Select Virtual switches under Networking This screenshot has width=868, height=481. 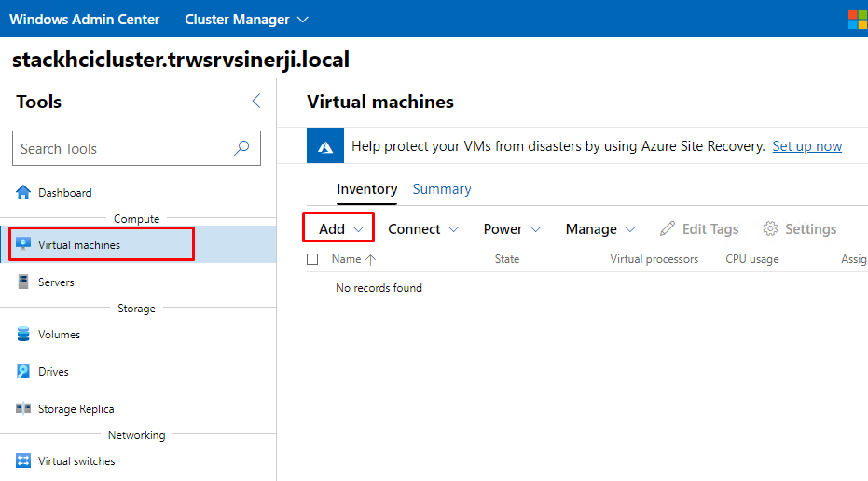point(138,460)
